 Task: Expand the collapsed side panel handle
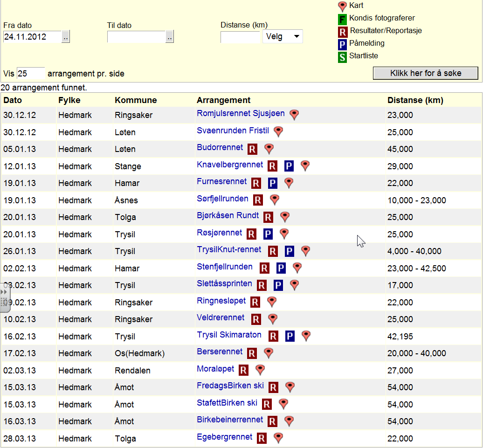[5, 297]
